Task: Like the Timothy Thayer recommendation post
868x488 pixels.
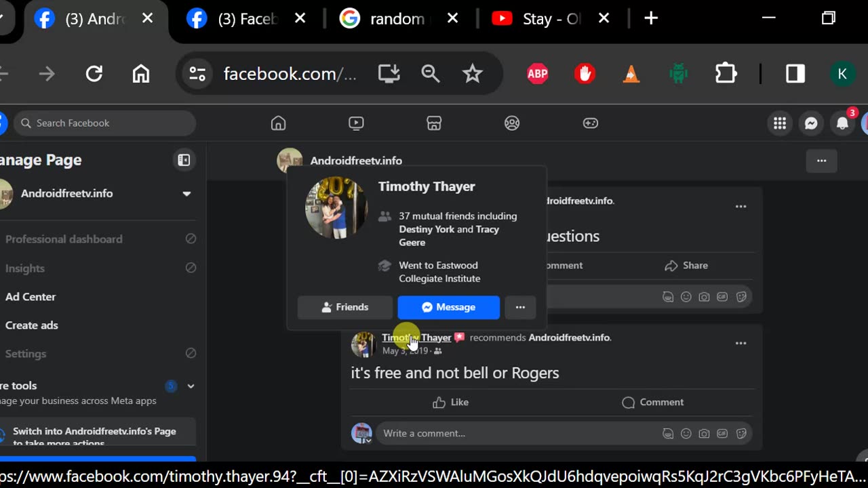Action: (451, 402)
